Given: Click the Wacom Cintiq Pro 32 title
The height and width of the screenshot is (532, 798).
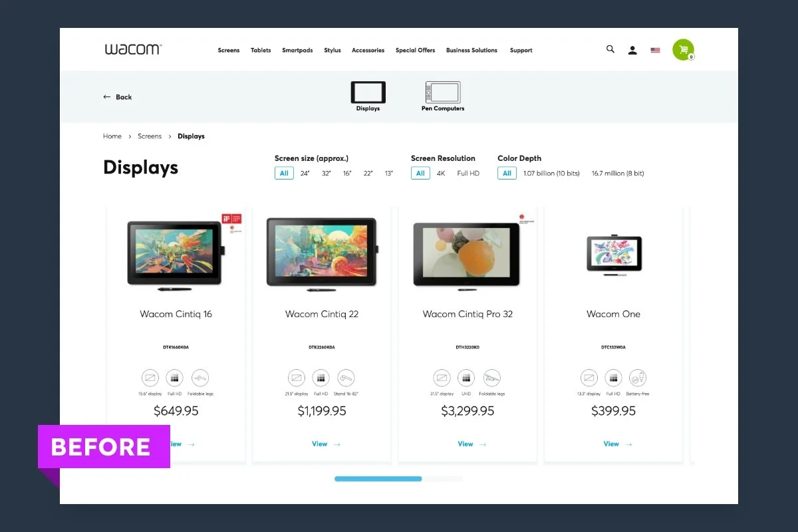Looking at the screenshot, I should pos(467,314).
